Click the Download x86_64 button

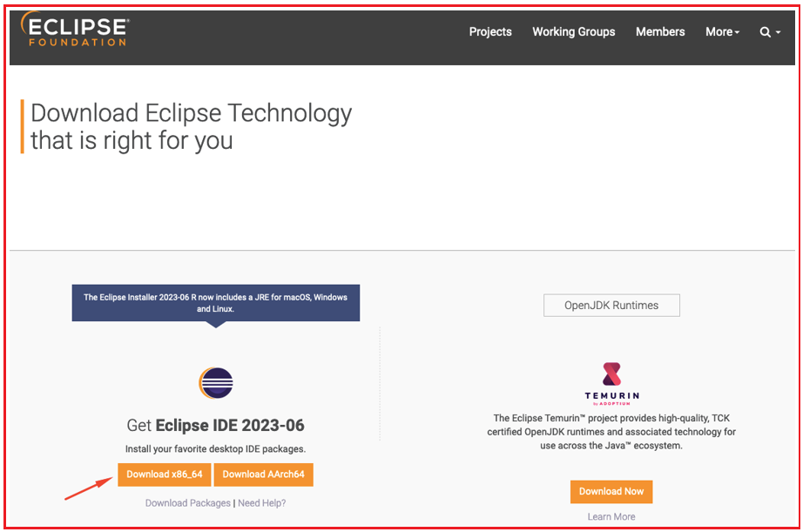[165, 475]
